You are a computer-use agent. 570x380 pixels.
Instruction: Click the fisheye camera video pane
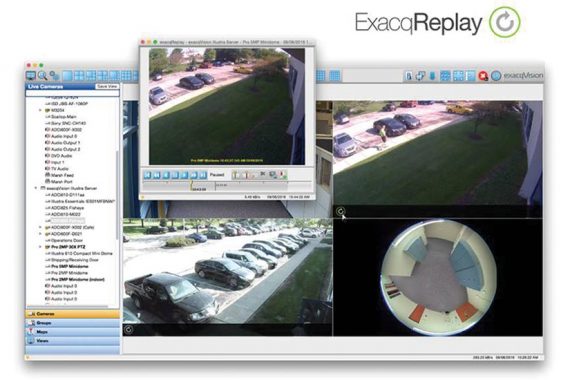click(x=438, y=277)
